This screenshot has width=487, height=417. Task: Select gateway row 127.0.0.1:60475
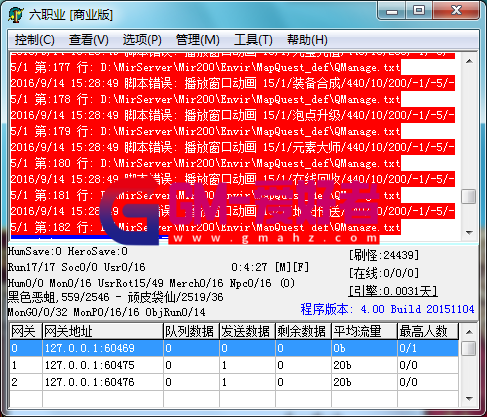234,365
